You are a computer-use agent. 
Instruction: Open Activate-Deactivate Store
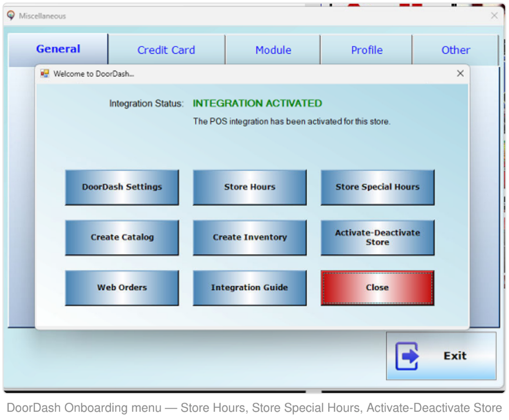[x=378, y=238]
